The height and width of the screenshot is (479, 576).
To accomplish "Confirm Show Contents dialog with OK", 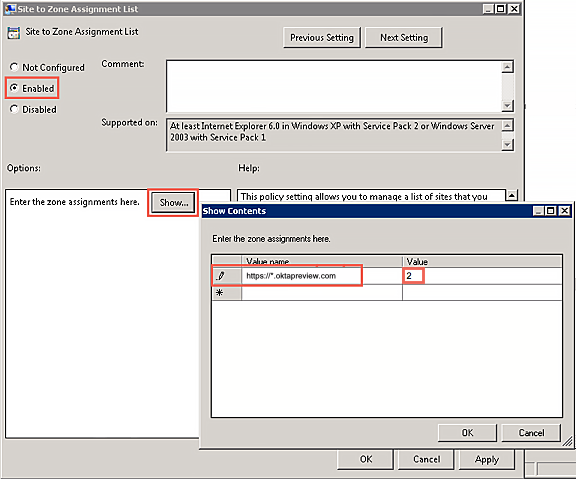I will [x=467, y=433].
